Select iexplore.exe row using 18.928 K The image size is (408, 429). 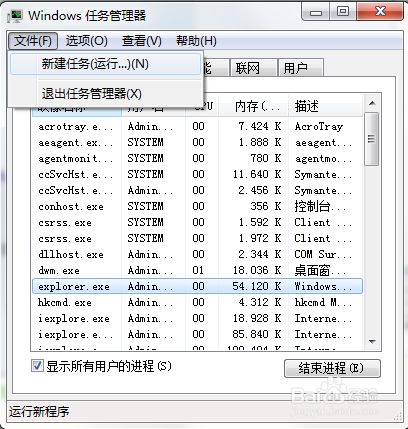pos(197,318)
